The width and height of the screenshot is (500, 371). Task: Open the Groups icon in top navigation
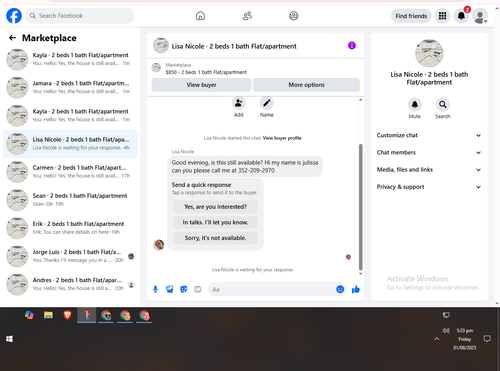[x=294, y=16]
